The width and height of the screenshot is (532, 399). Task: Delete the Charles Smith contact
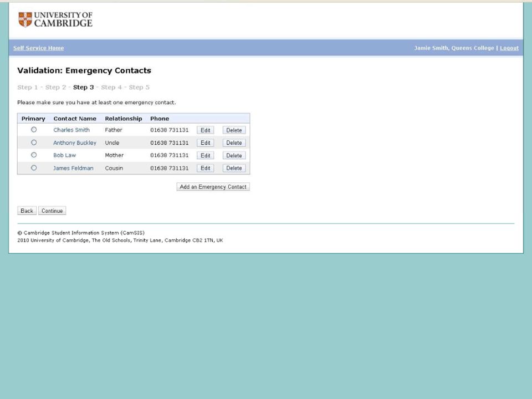point(234,130)
